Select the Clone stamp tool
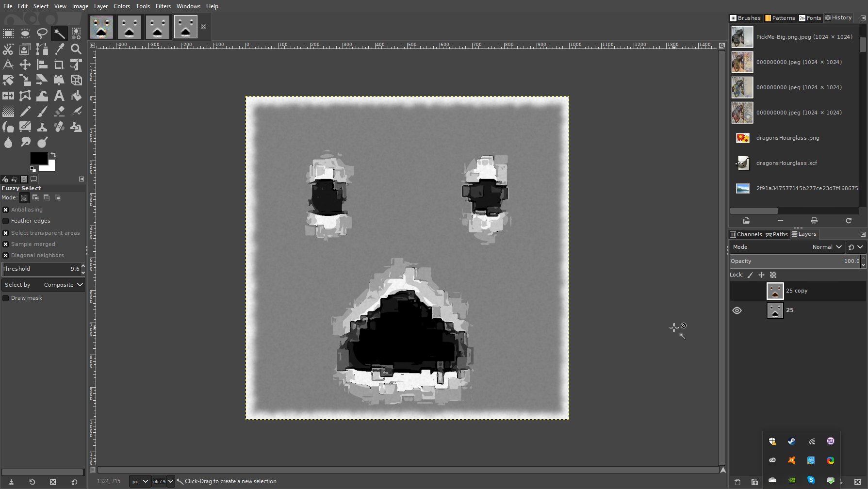Screen dimensions: 868x489 pos(42,127)
